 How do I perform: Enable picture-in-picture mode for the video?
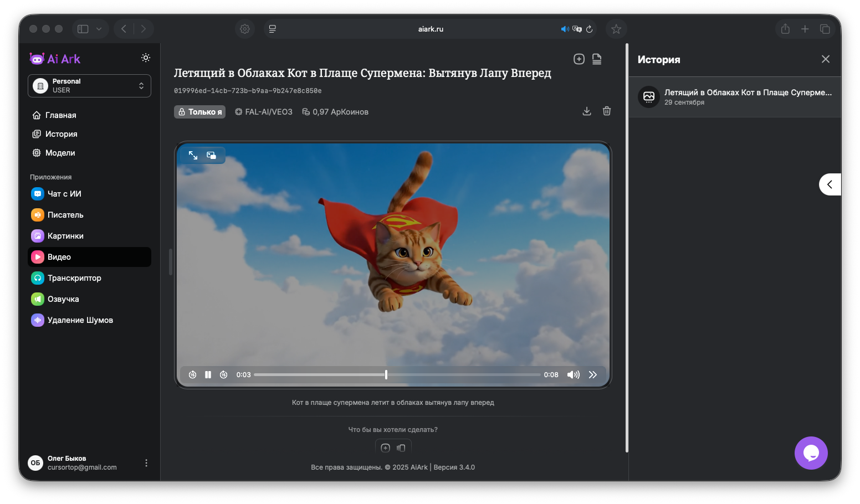pyautogui.click(x=211, y=156)
